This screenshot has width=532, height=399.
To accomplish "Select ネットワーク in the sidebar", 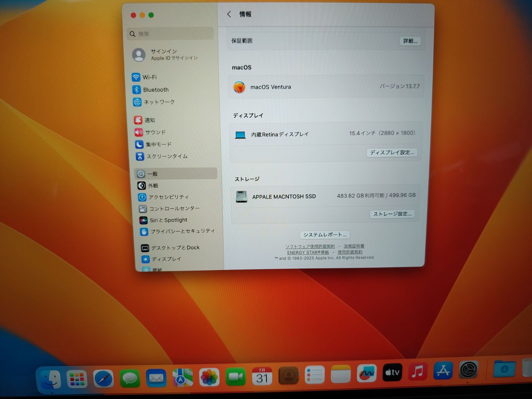I will (x=154, y=102).
